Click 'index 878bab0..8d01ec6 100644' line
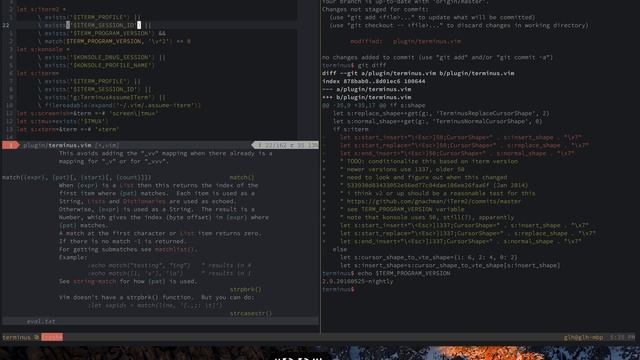Image resolution: width=640 pixels, height=360 pixels. [x=373, y=81]
